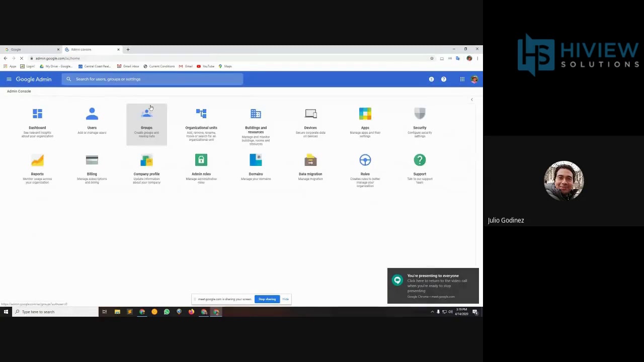644x362 pixels.
Task: Open Firefox from the taskbar
Action: pyautogui.click(x=191, y=312)
